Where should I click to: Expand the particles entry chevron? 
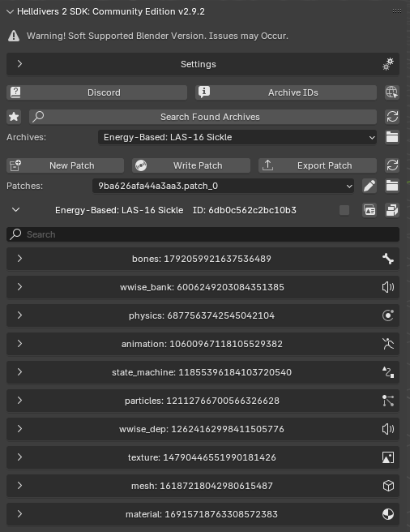pyautogui.click(x=19, y=401)
